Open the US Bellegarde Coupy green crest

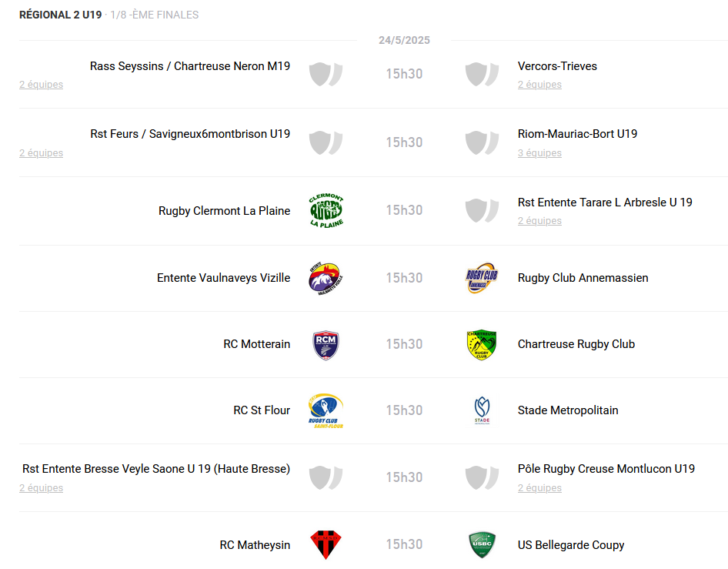[482, 545]
